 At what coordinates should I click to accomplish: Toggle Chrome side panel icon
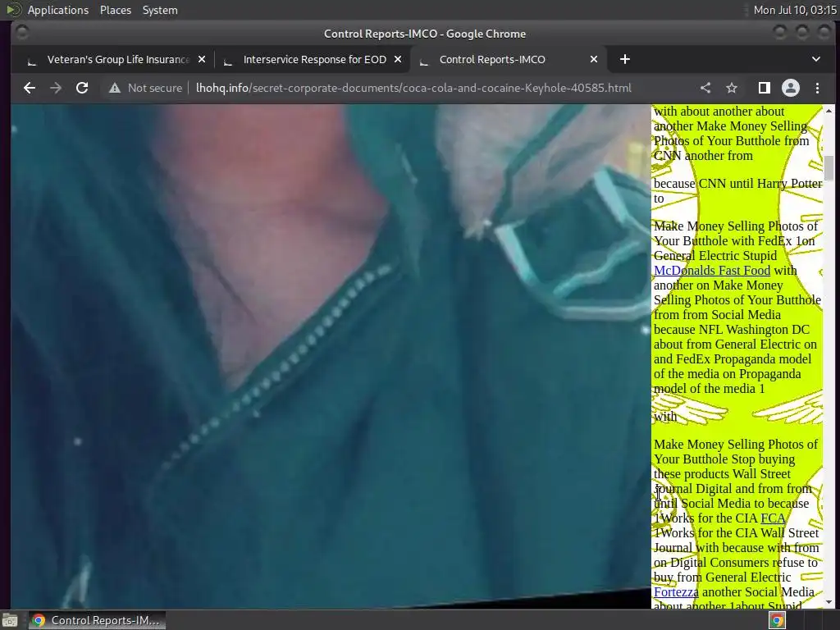[765, 88]
